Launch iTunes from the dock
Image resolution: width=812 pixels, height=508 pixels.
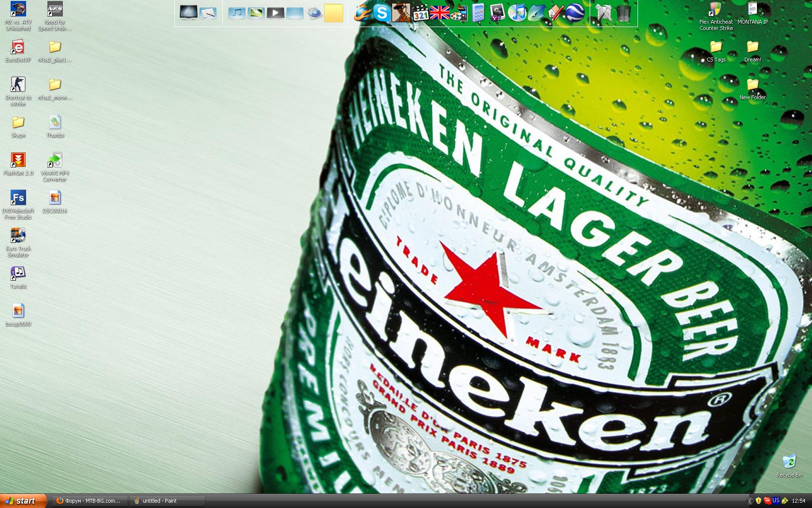click(x=517, y=13)
